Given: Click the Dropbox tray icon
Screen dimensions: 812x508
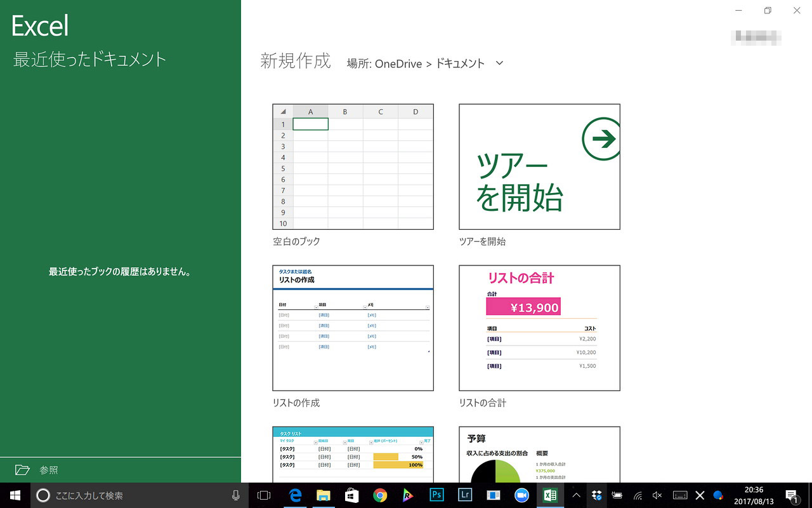Looking at the screenshot, I should tap(596, 495).
